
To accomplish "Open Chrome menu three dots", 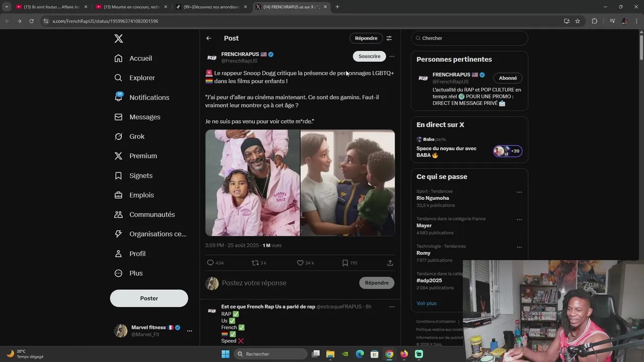I will click(637, 21).
